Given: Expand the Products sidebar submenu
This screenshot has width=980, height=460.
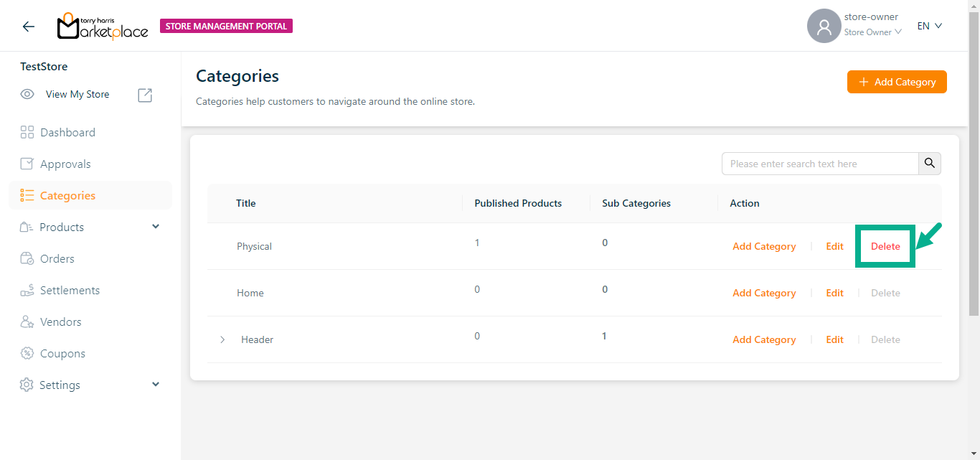Looking at the screenshot, I should point(156,227).
